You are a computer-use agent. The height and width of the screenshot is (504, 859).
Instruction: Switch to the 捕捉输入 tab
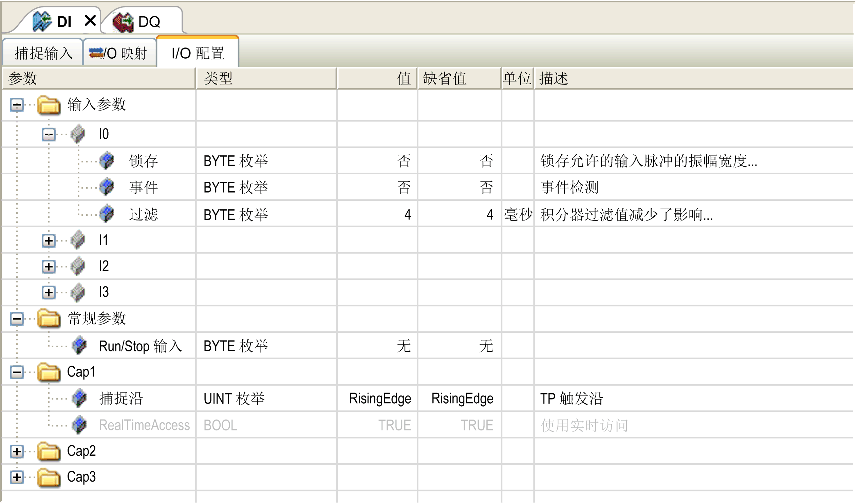44,54
